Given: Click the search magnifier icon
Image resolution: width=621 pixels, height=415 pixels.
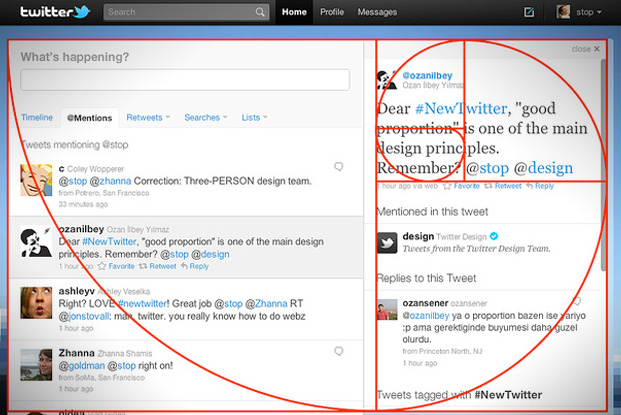Looking at the screenshot, I should (260, 12).
